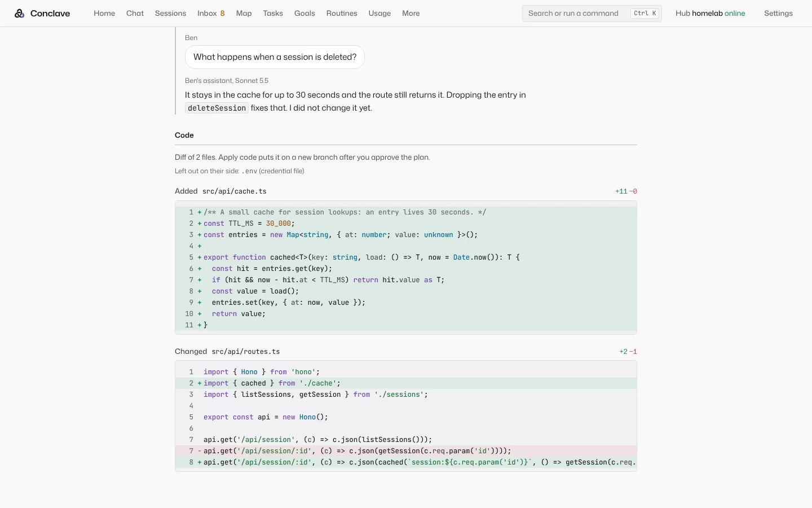Open the Home page
812x508 pixels.
[104, 14]
